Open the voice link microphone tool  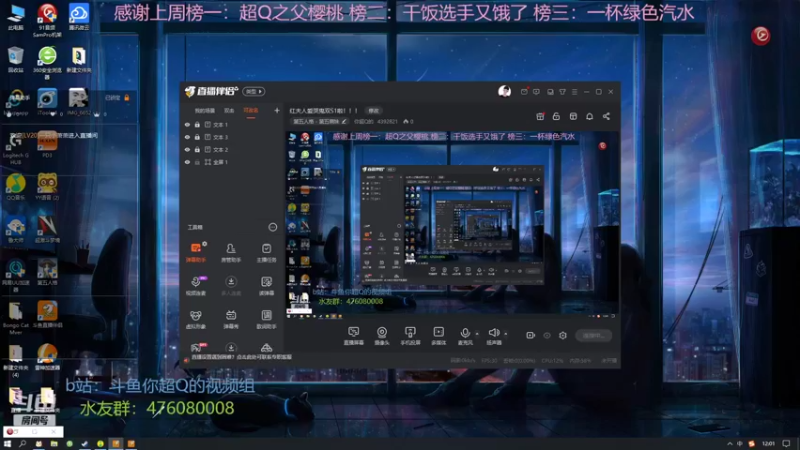[x=196, y=286]
